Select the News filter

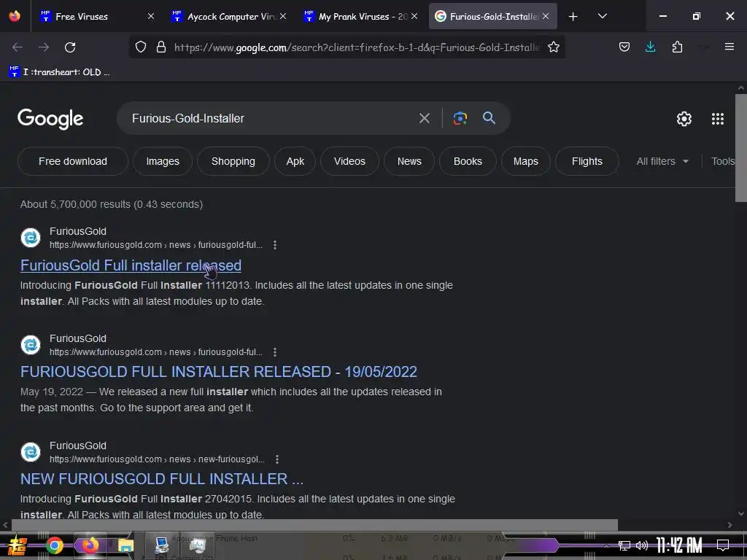coord(409,161)
